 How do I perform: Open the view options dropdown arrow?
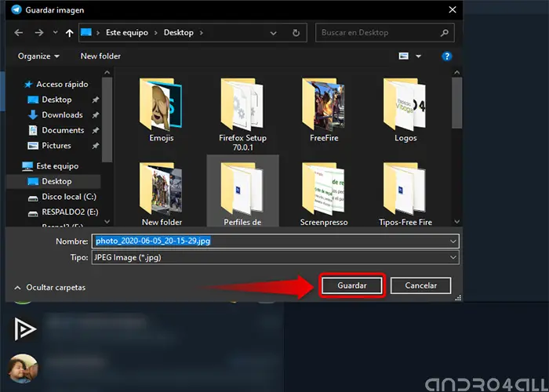418,56
